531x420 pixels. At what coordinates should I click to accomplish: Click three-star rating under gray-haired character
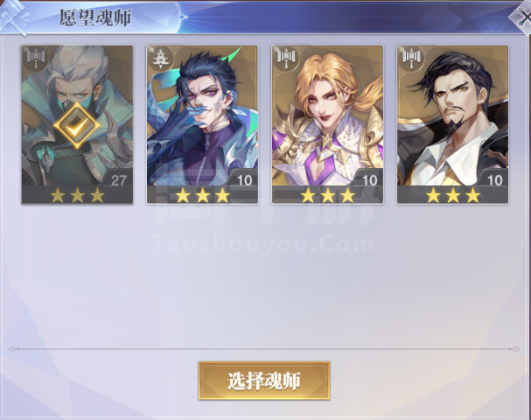click(x=77, y=195)
